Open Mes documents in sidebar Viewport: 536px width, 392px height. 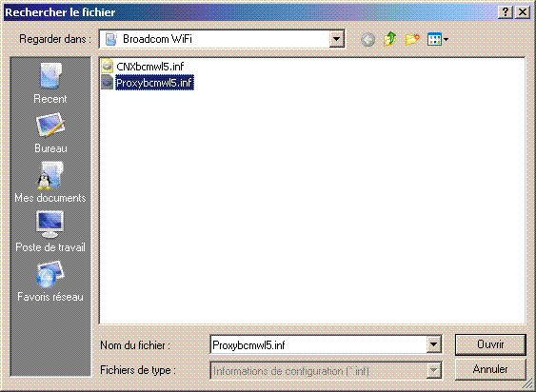[50, 183]
